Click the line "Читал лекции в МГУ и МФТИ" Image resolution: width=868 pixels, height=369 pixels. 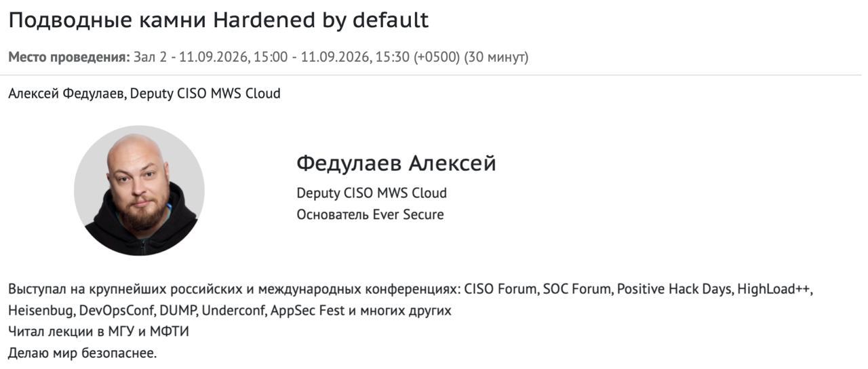pos(98,332)
